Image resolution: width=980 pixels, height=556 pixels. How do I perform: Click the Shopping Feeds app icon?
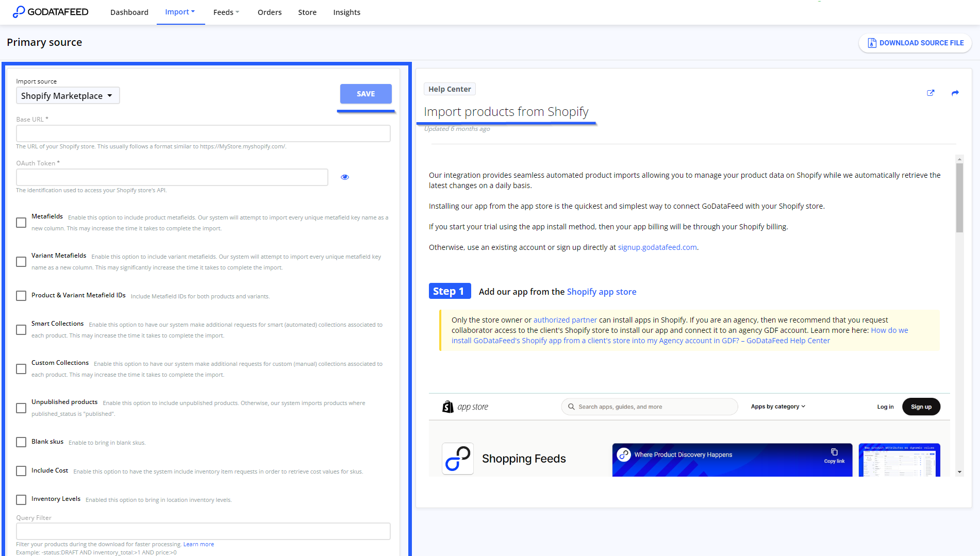[458, 459]
